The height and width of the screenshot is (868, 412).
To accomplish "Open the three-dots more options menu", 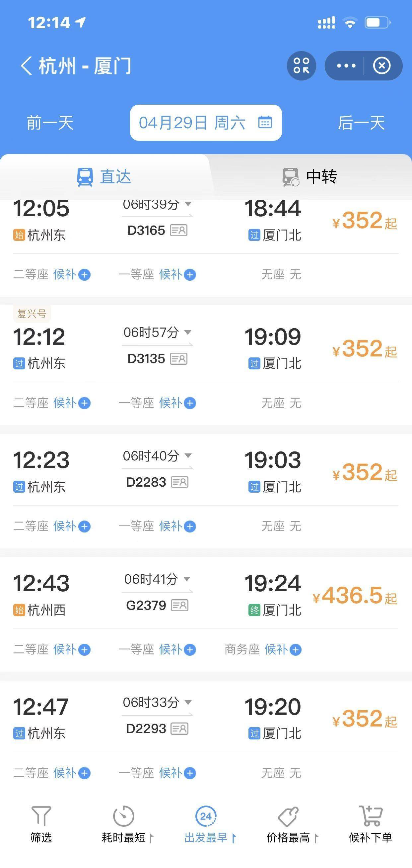I will coord(346,66).
